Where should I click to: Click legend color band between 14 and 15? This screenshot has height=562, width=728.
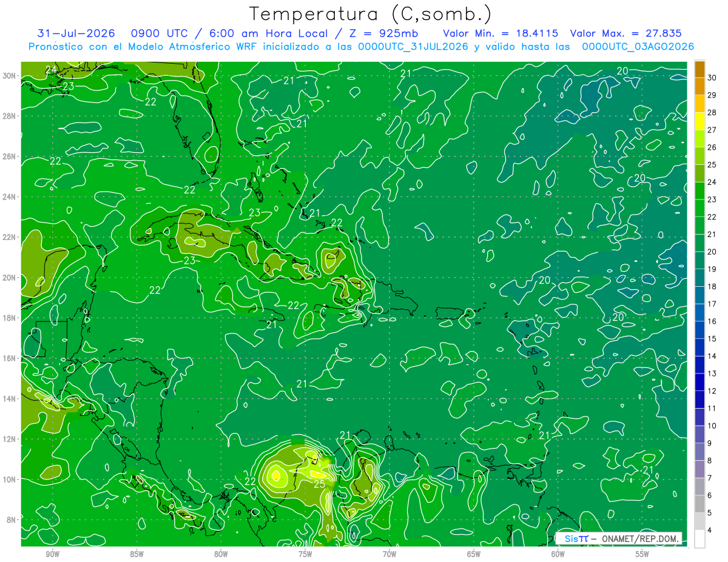pos(699,347)
